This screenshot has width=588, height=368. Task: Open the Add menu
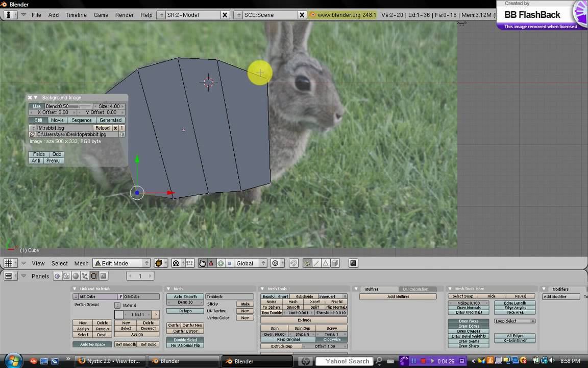point(53,15)
